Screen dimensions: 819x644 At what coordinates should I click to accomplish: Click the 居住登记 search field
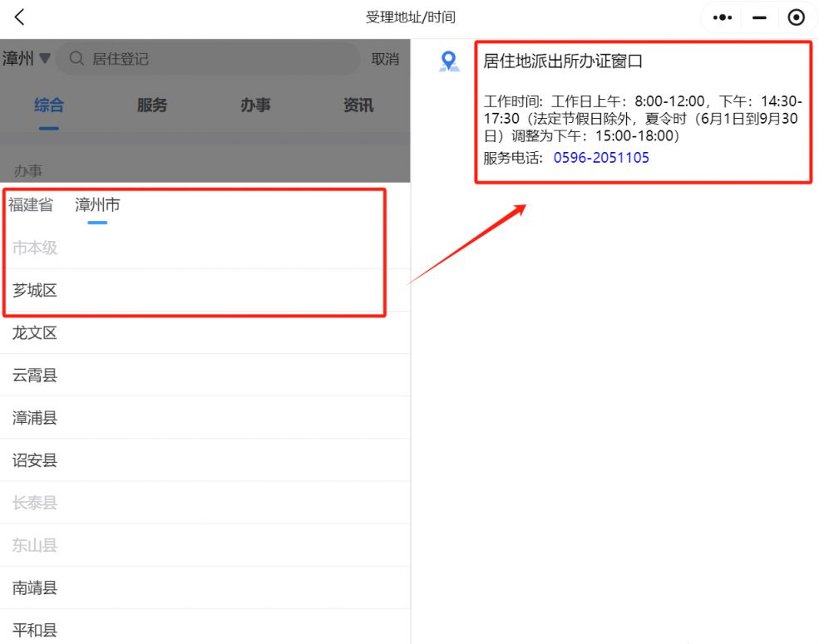(x=216, y=59)
